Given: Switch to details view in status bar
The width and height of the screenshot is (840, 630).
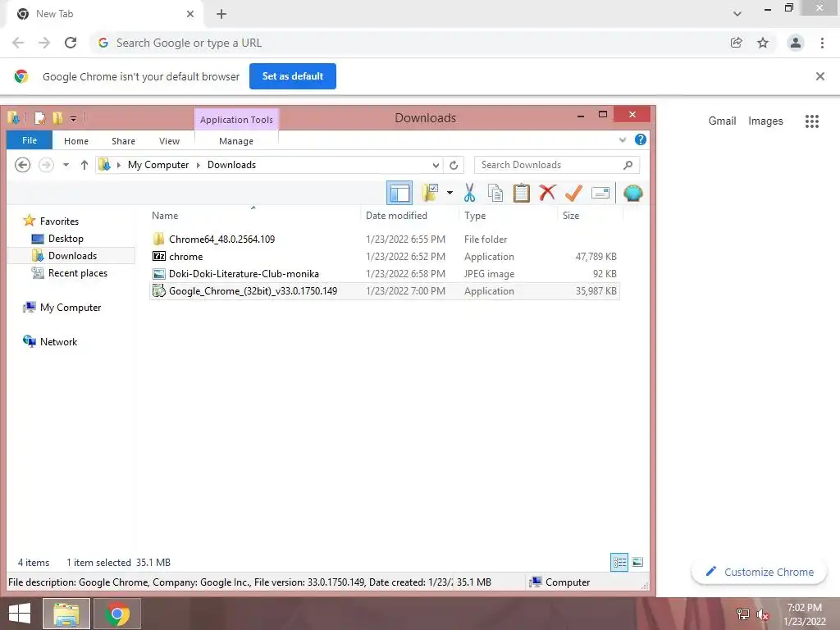Looking at the screenshot, I should point(619,562).
